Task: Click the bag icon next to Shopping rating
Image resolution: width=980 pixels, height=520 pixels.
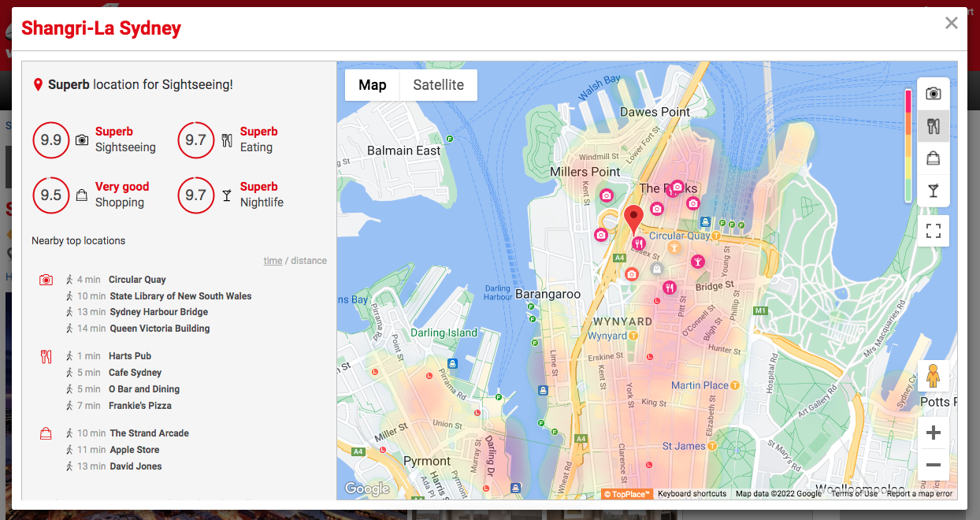Action: (82, 195)
